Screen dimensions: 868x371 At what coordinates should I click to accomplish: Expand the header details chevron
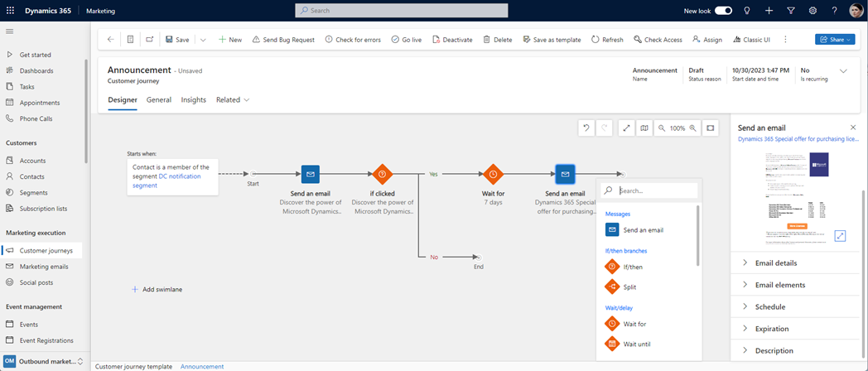843,71
